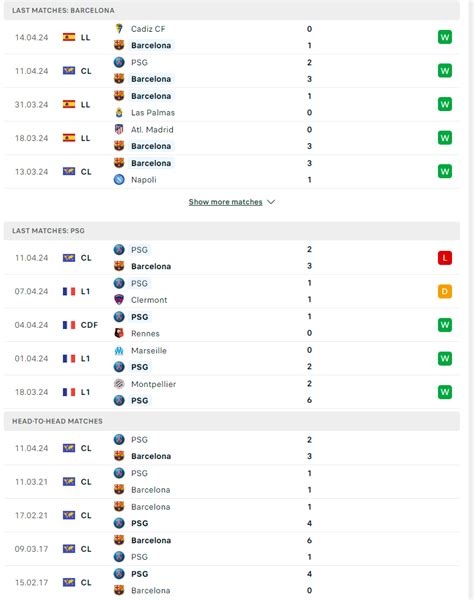Open Barcelona 6-1 PSG match from 09.03.17
The height and width of the screenshot is (600, 474).
[x=232, y=549]
